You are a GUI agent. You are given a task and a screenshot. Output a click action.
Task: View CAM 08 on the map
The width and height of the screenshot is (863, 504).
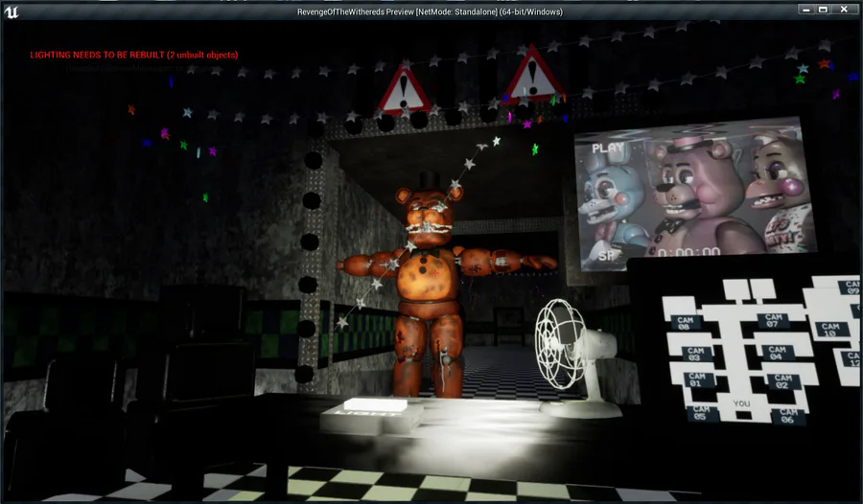click(685, 323)
